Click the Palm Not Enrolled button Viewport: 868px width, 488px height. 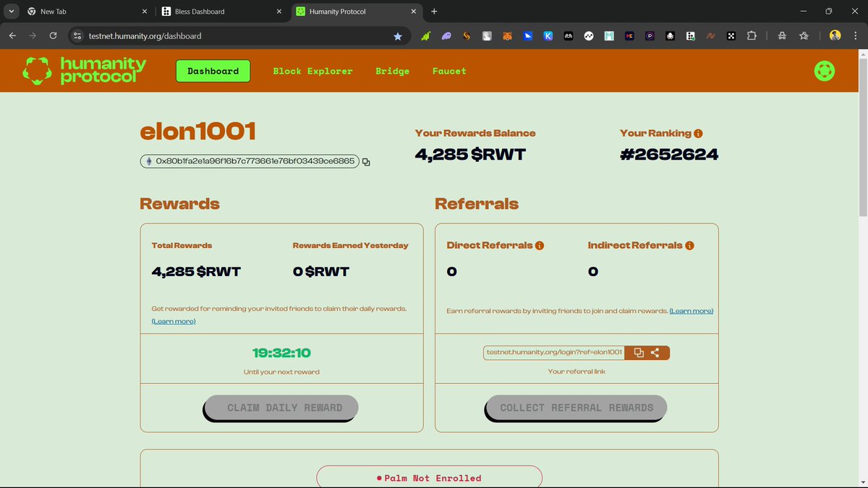[x=429, y=477]
